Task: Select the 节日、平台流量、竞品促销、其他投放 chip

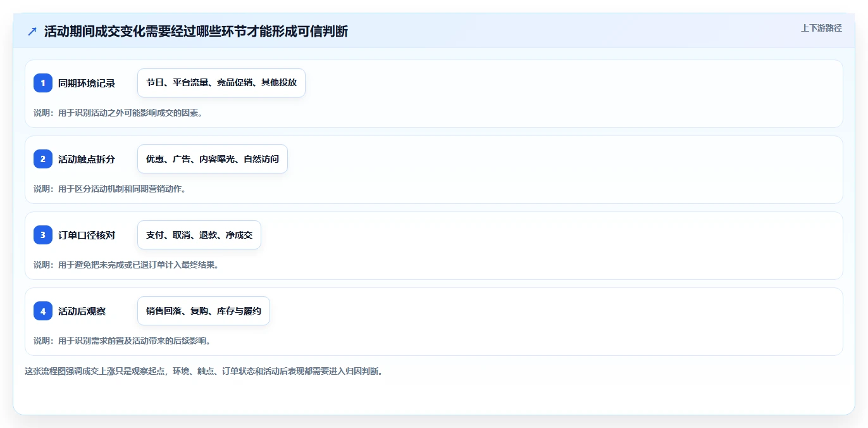Action: point(221,83)
